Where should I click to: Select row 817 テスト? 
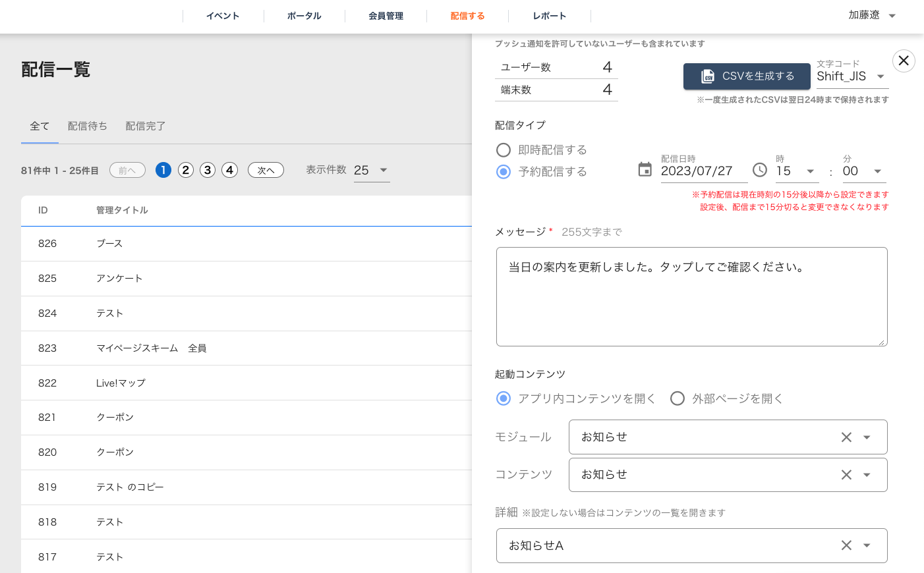pos(246,557)
